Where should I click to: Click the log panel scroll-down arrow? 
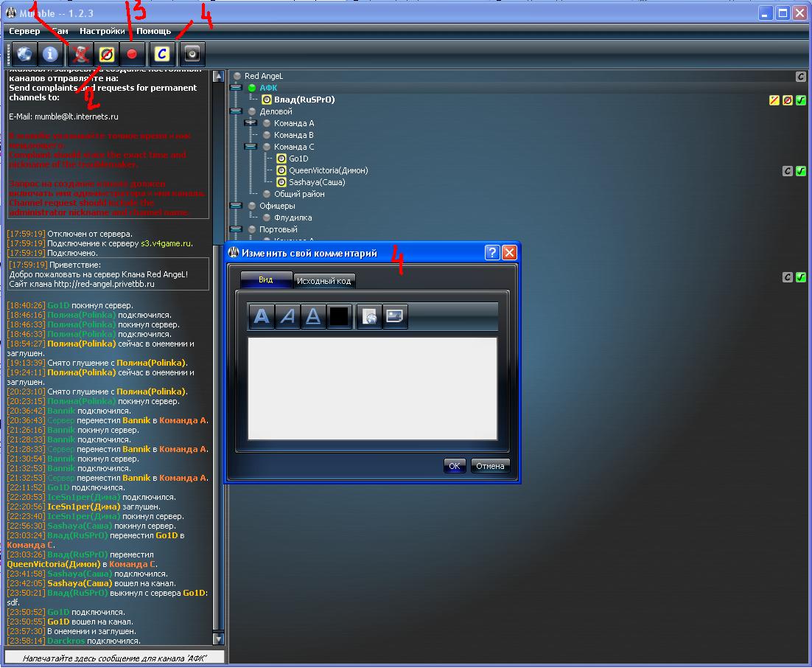219,639
